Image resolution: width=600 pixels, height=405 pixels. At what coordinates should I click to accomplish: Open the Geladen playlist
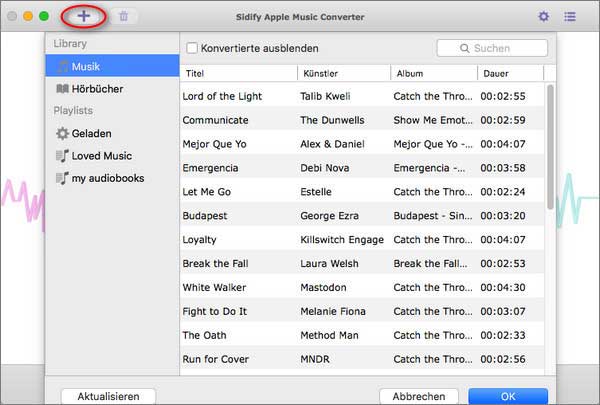(x=112, y=134)
